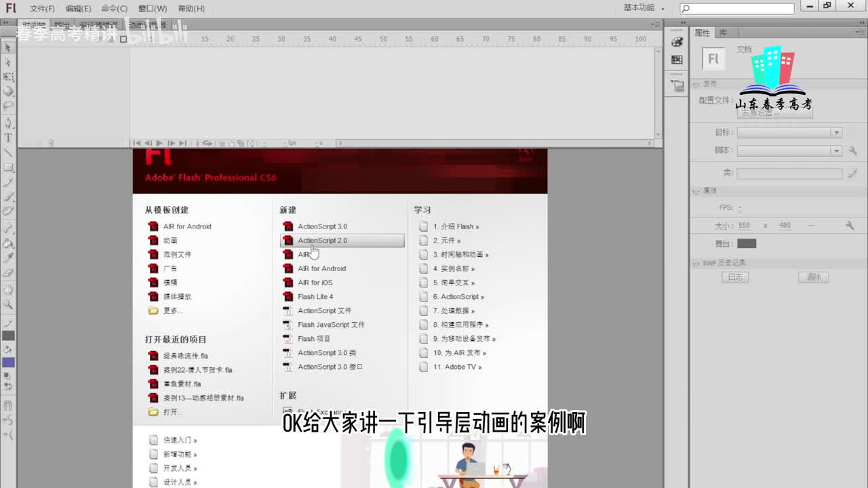Open the 命令(C) menu
868x488 pixels.
point(114,9)
